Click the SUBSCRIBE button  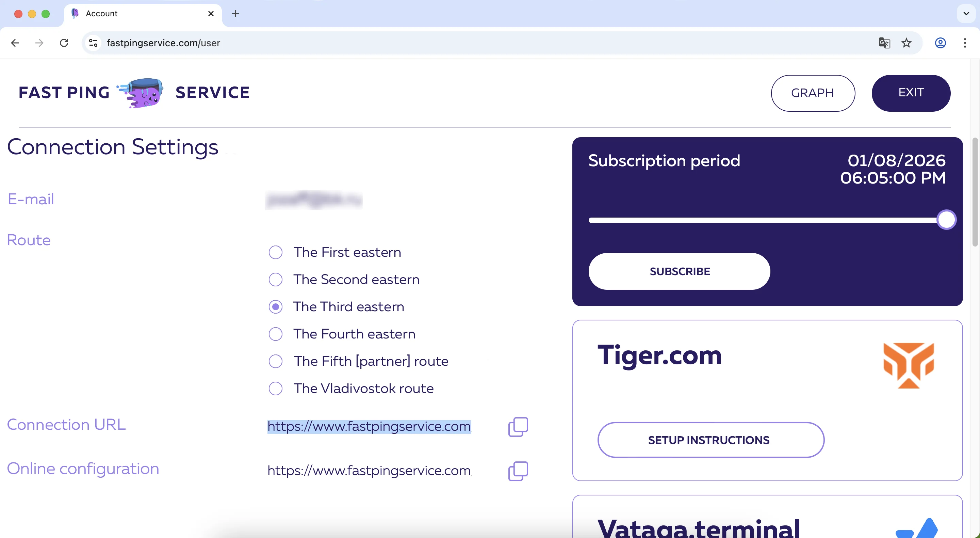point(679,271)
